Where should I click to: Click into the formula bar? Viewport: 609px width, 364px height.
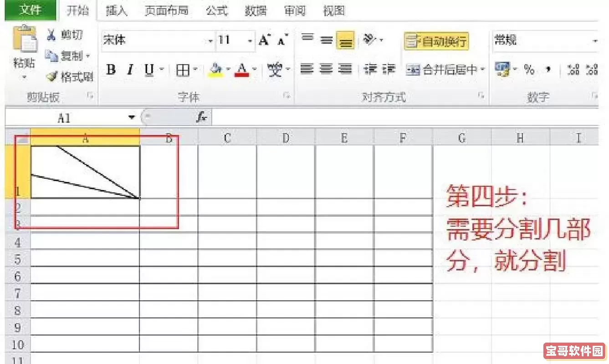point(405,118)
